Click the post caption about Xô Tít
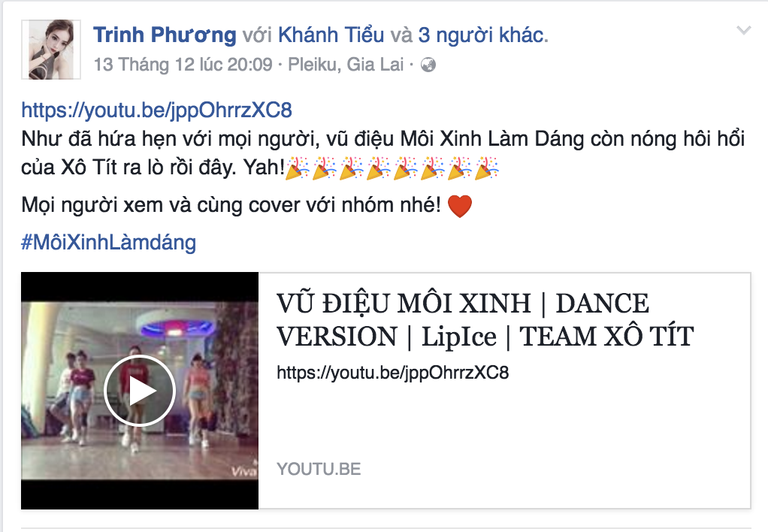 click(383, 153)
